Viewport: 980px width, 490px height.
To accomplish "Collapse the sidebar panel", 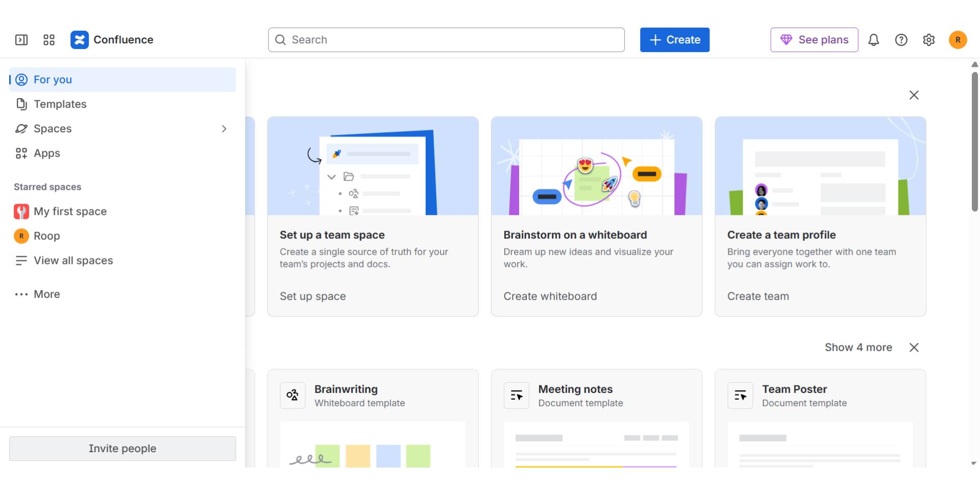I will click(x=21, y=39).
